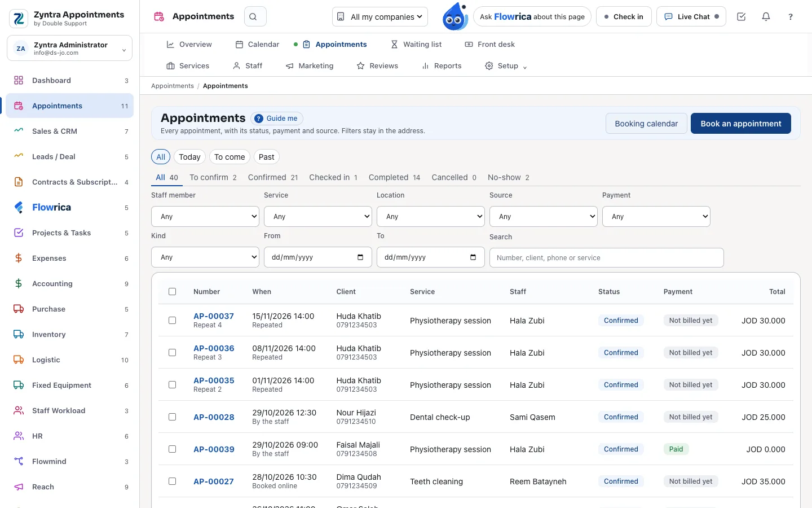Screen dimensions: 812x508
Task: Switch to the Calendar tab
Action: [x=257, y=44]
